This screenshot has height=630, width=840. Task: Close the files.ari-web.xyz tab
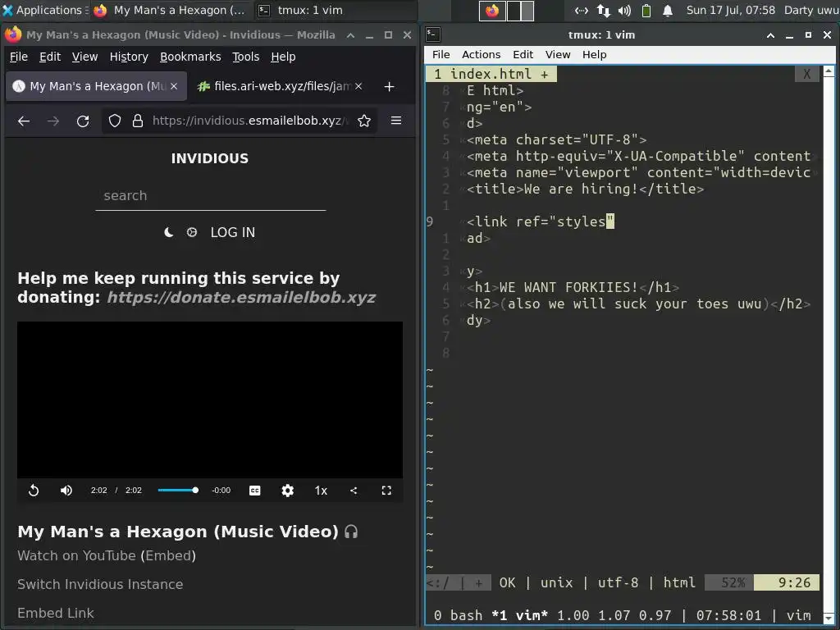(x=358, y=86)
